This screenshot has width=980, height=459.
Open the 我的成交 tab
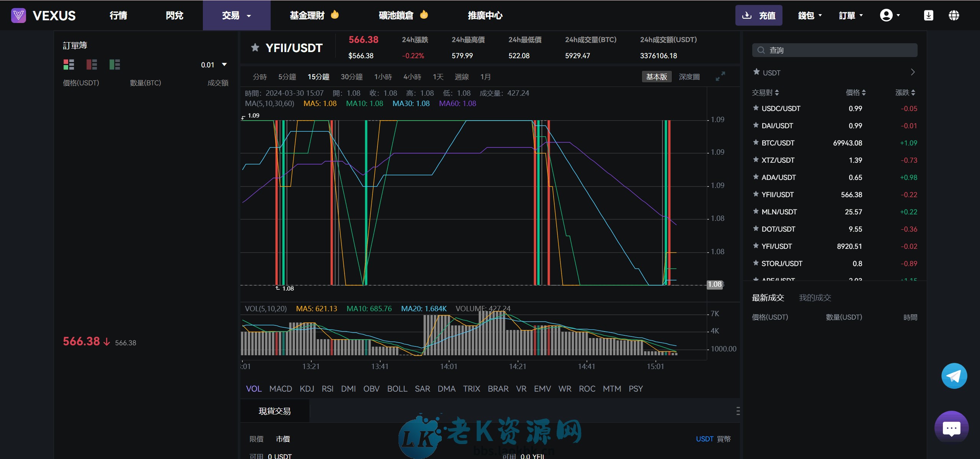pos(815,297)
